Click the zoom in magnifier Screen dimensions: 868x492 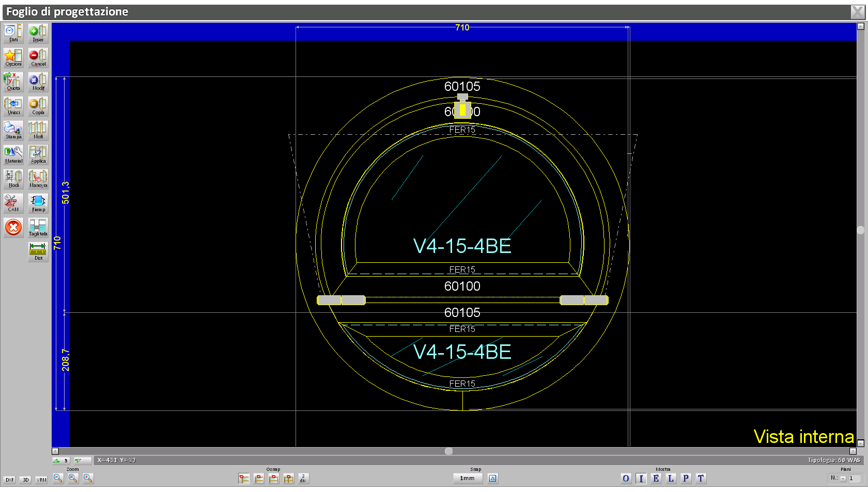(x=88, y=479)
